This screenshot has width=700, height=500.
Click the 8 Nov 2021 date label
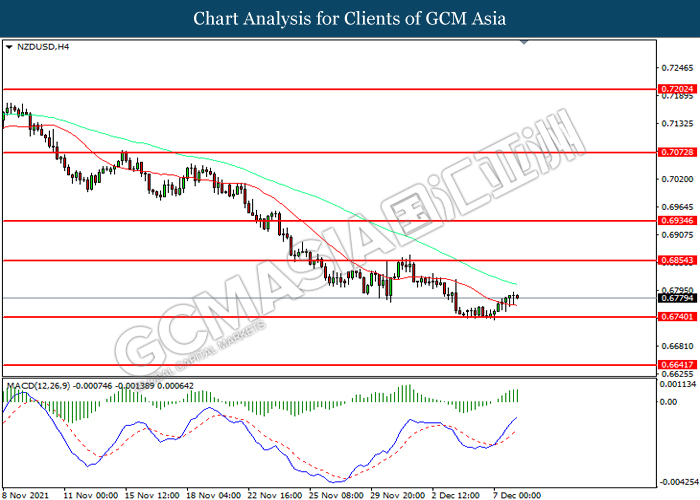tap(25, 495)
